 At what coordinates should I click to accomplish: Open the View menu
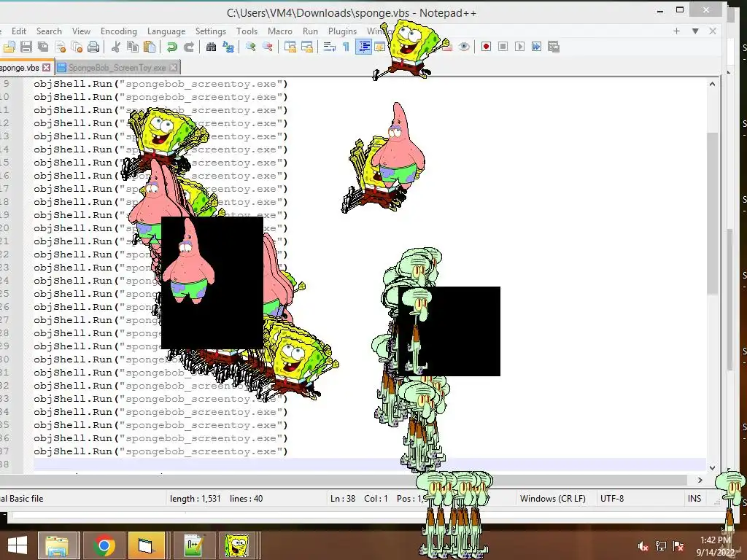pos(81,31)
